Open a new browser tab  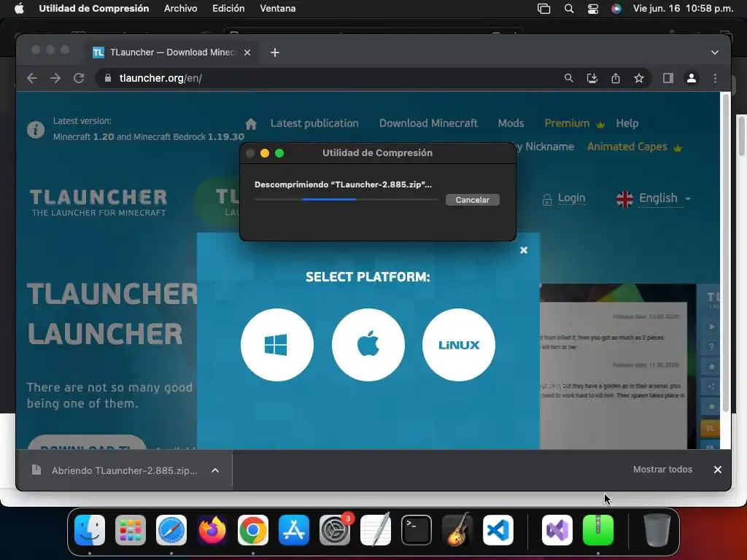275,52
